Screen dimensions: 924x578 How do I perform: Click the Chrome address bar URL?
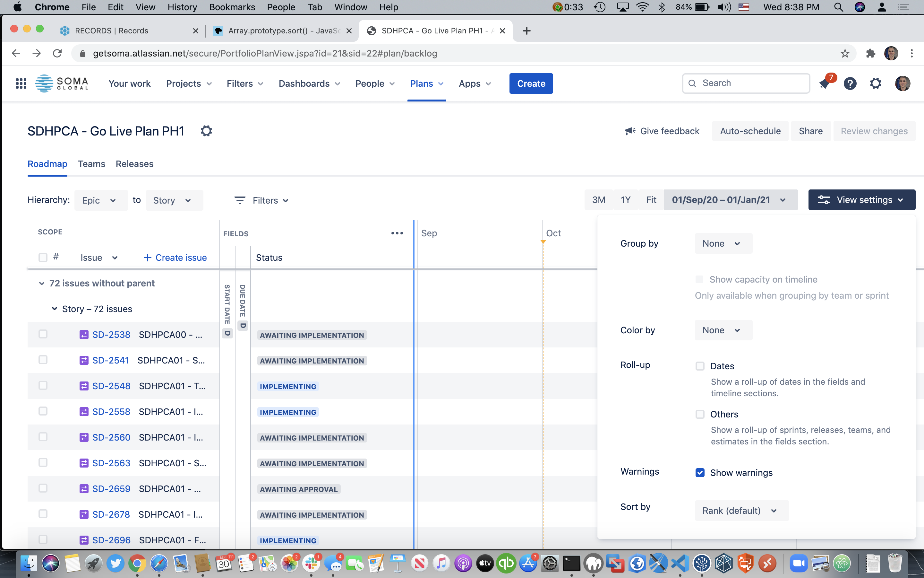pyautogui.click(x=265, y=54)
